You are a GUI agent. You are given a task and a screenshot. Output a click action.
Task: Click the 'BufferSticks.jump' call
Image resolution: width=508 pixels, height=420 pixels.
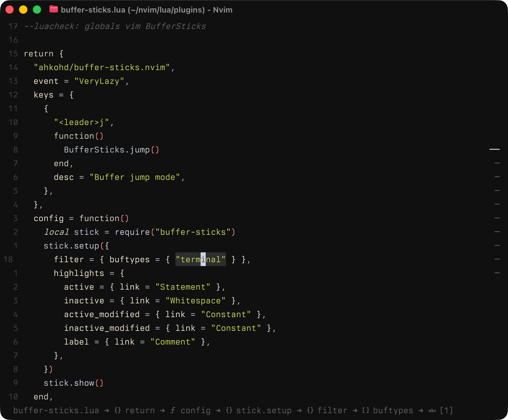tap(107, 150)
